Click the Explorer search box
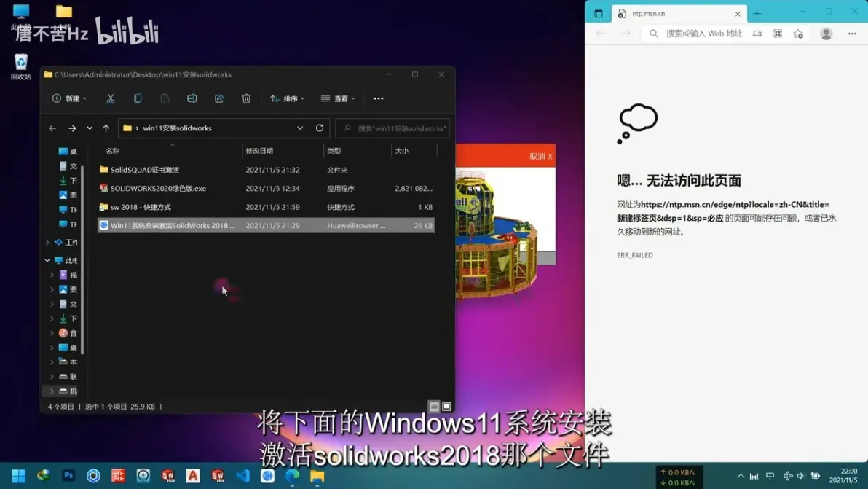This screenshot has height=489, width=868. coord(393,128)
